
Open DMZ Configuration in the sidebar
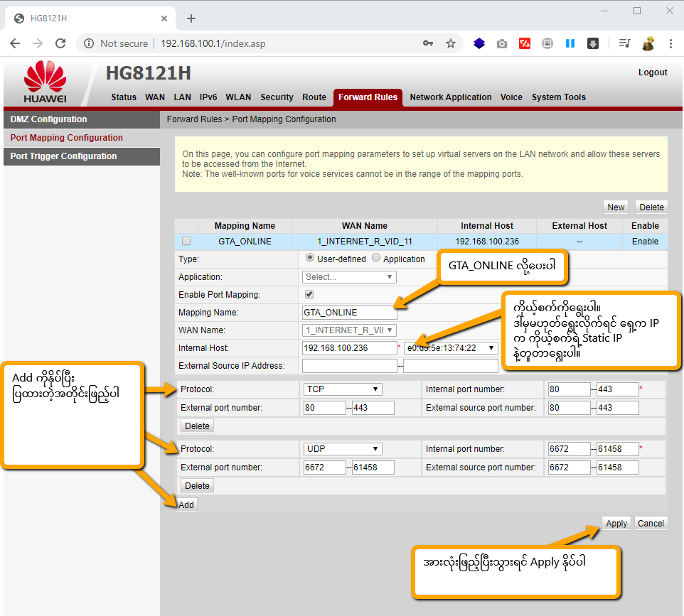[x=82, y=119]
